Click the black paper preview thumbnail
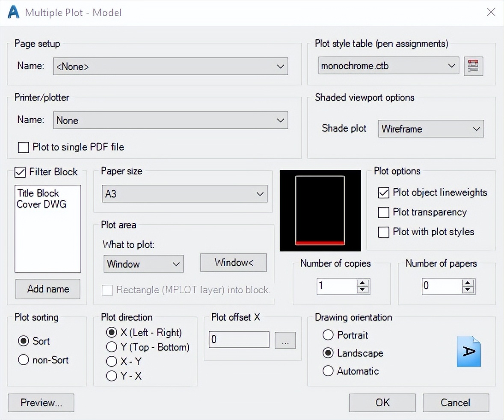The image size is (504, 420). click(x=320, y=210)
